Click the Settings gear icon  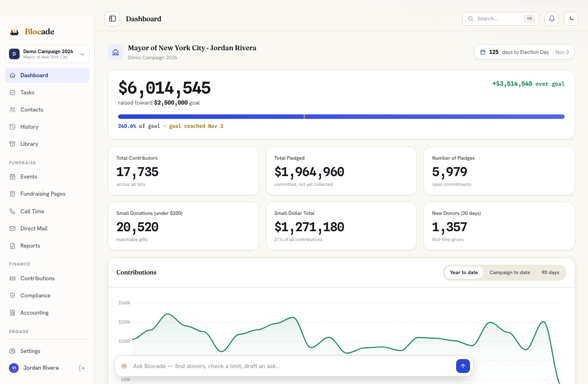coord(13,351)
